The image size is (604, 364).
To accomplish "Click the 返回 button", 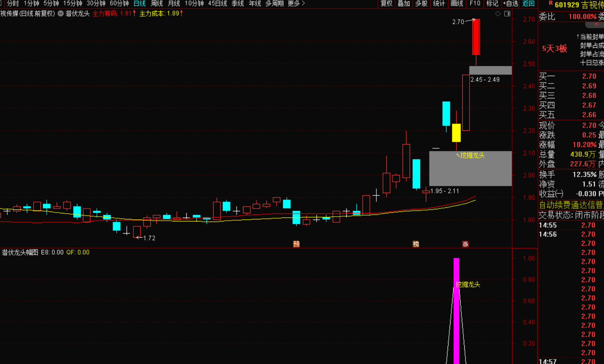I will pos(528,4).
